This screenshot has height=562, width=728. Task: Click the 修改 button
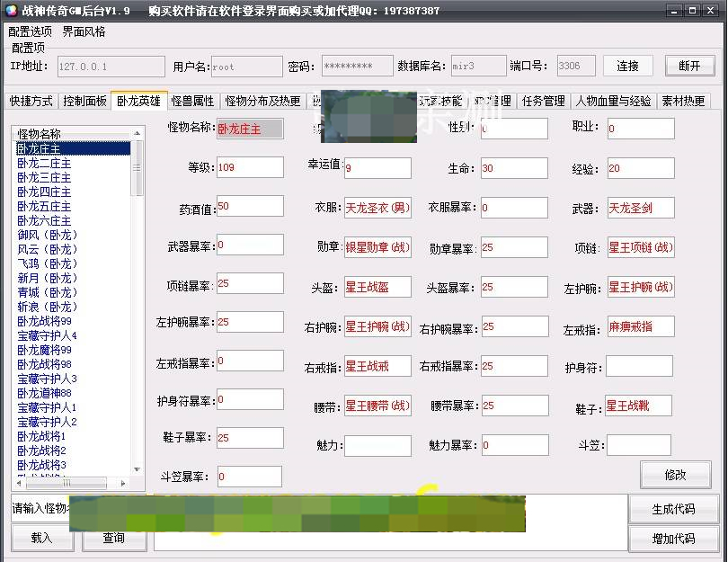point(675,475)
